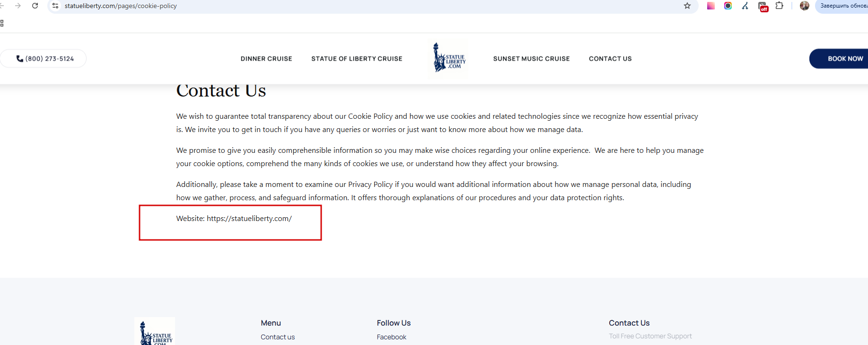
Task: Click the 'Contact Us' page heading
Action: click(221, 90)
